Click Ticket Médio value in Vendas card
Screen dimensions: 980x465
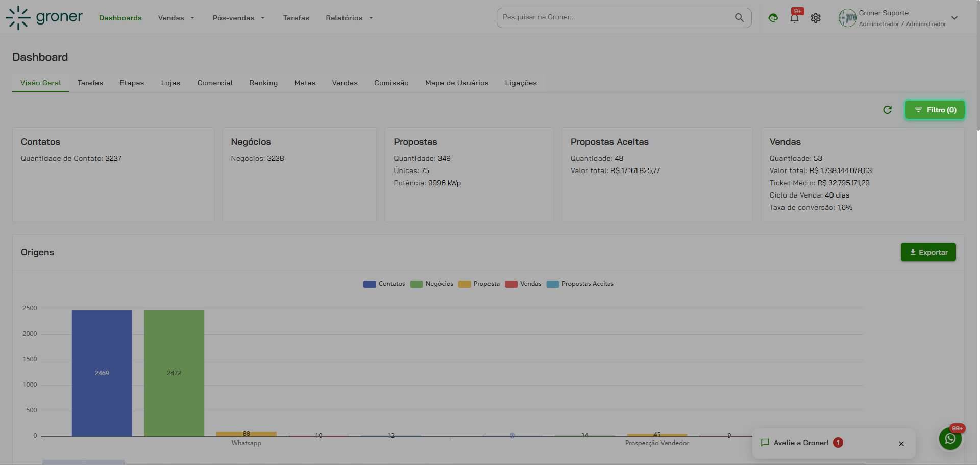pos(843,183)
